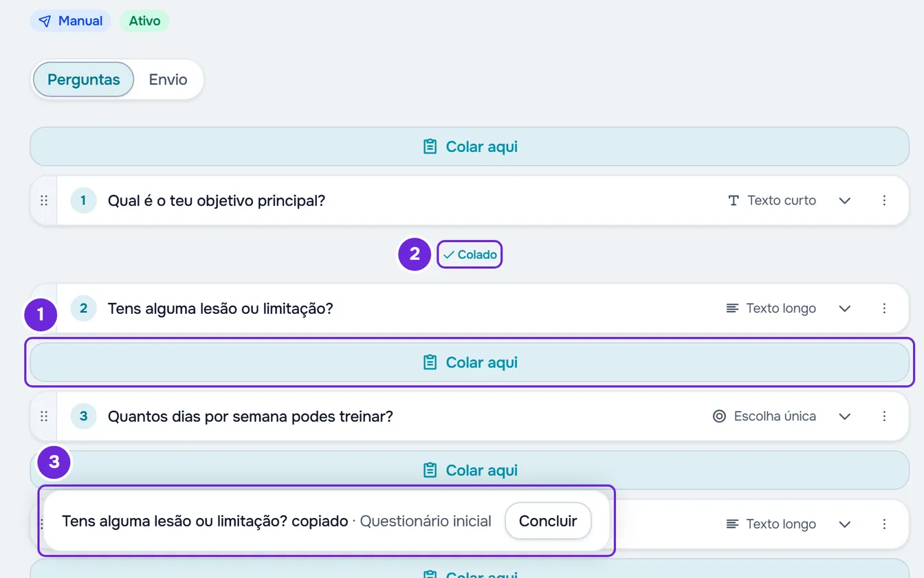Expand the Quantos dias por semana chevron
Image resolution: width=924 pixels, height=578 pixels.
[845, 416]
